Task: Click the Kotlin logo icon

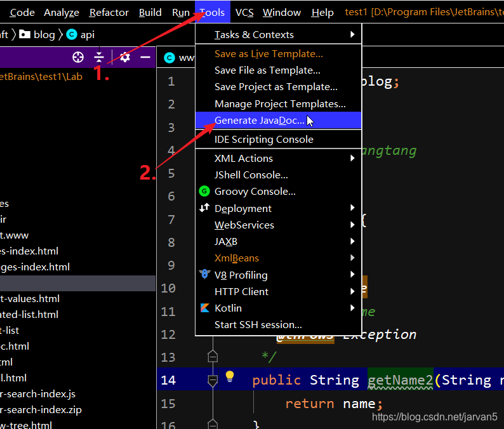Action: pos(205,308)
